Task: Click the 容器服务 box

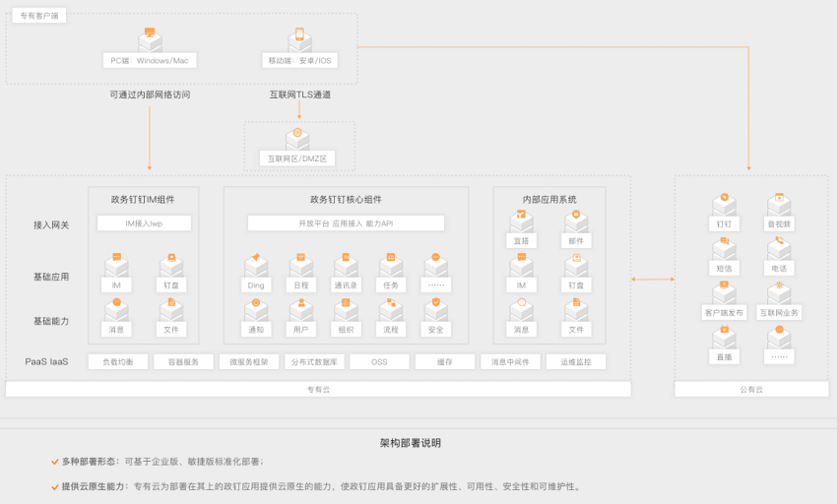Action: click(183, 361)
